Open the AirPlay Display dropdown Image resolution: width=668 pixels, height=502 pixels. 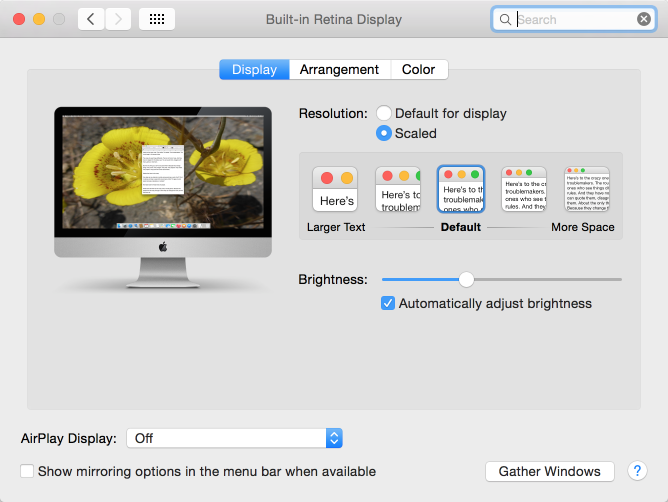tap(234, 438)
